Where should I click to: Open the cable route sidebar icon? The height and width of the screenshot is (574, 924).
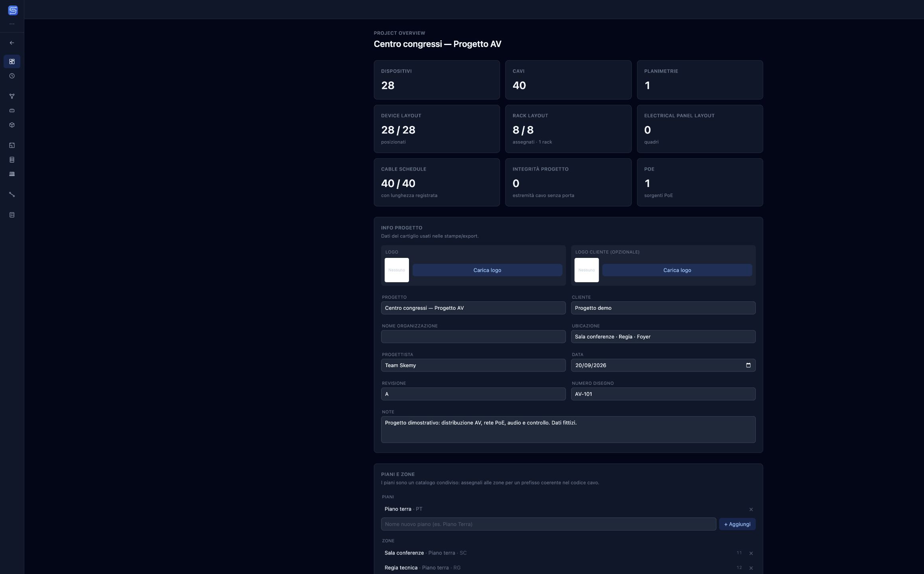coord(12,195)
